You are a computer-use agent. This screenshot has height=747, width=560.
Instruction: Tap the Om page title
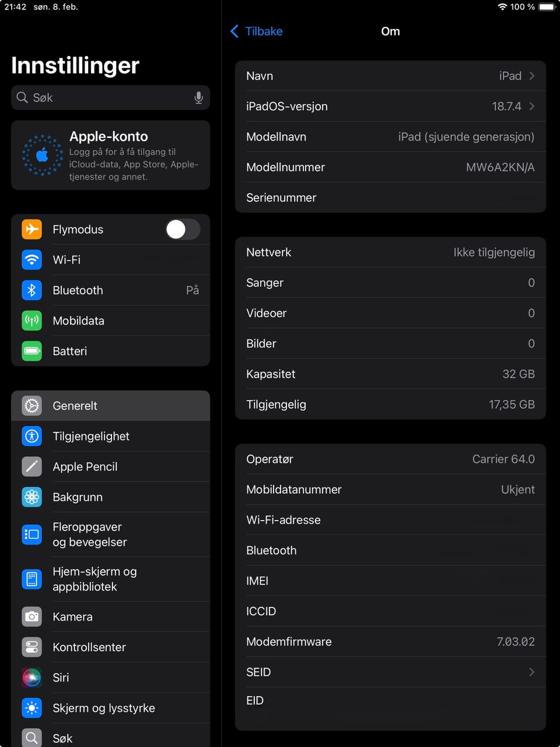[390, 31]
